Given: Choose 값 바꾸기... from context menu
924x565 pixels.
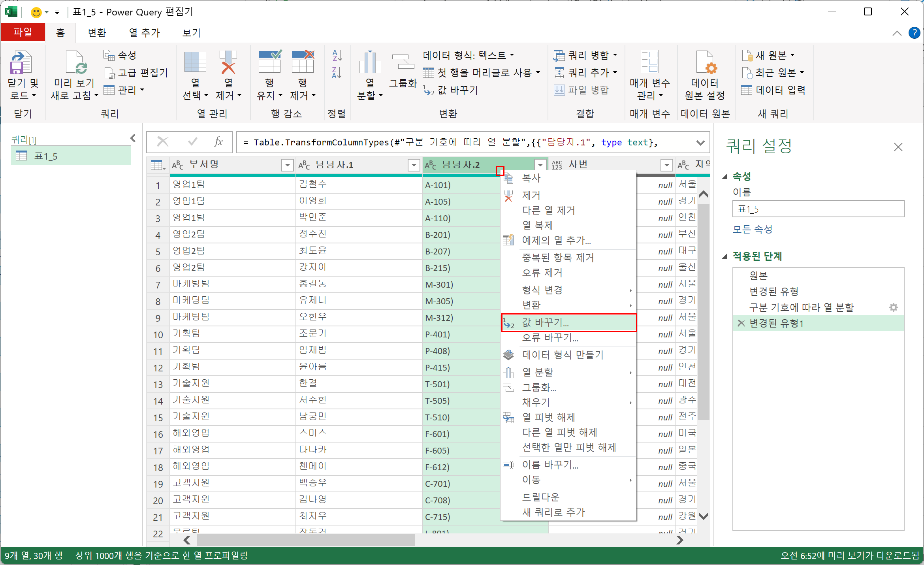Looking at the screenshot, I should click(x=569, y=323).
